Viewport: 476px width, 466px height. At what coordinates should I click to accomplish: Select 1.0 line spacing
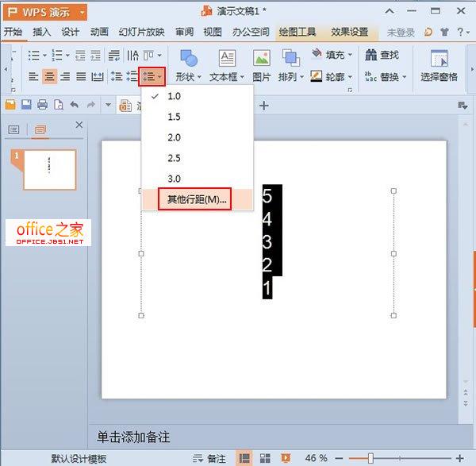pyautogui.click(x=198, y=96)
